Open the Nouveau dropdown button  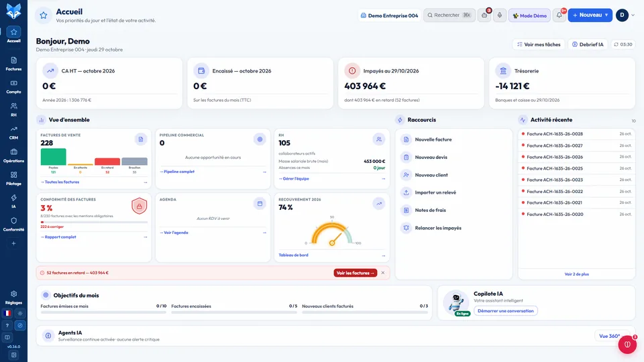pyautogui.click(x=590, y=15)
